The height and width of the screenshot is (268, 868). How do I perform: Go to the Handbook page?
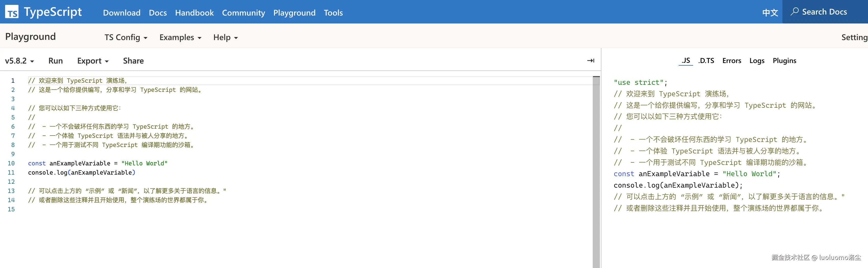point(194,13)
